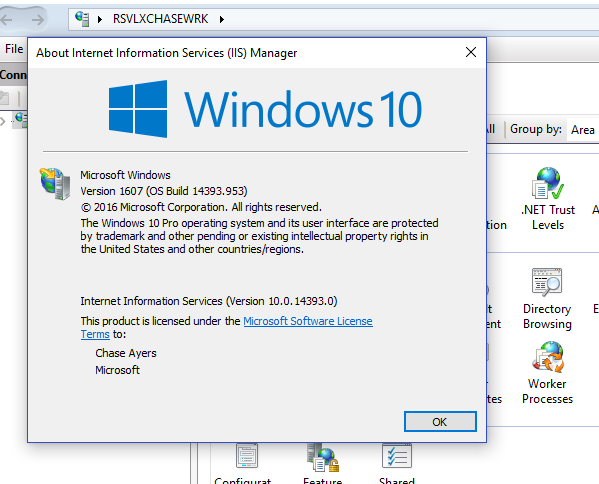Open the .NET Trust Levels feature
This screenshot has height=484, width=599.
tap(548, 199)
